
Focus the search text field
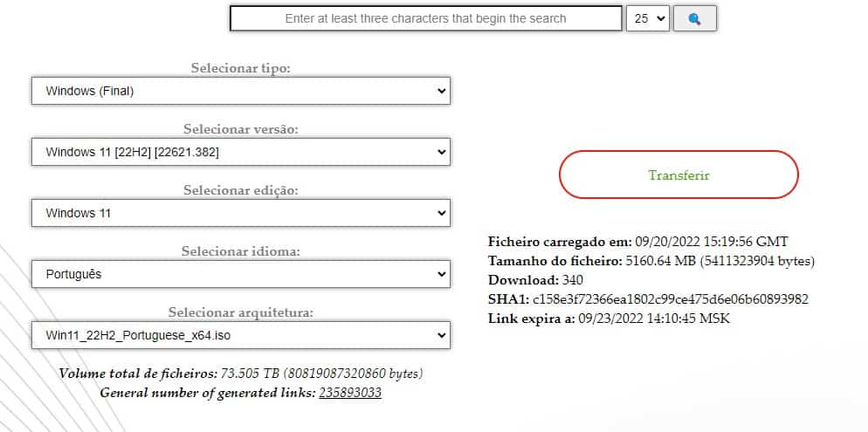(x=425, y=18)
